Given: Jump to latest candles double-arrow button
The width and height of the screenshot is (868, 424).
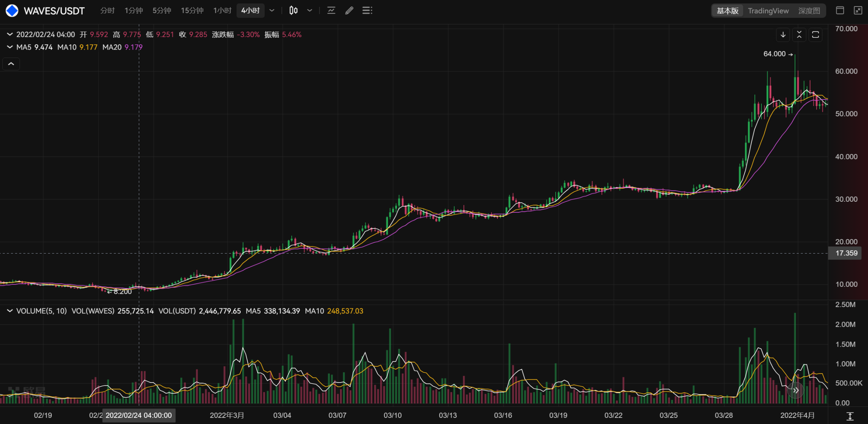Looking at the screenshot, I should pyautogui.click(x=796, y=390).
